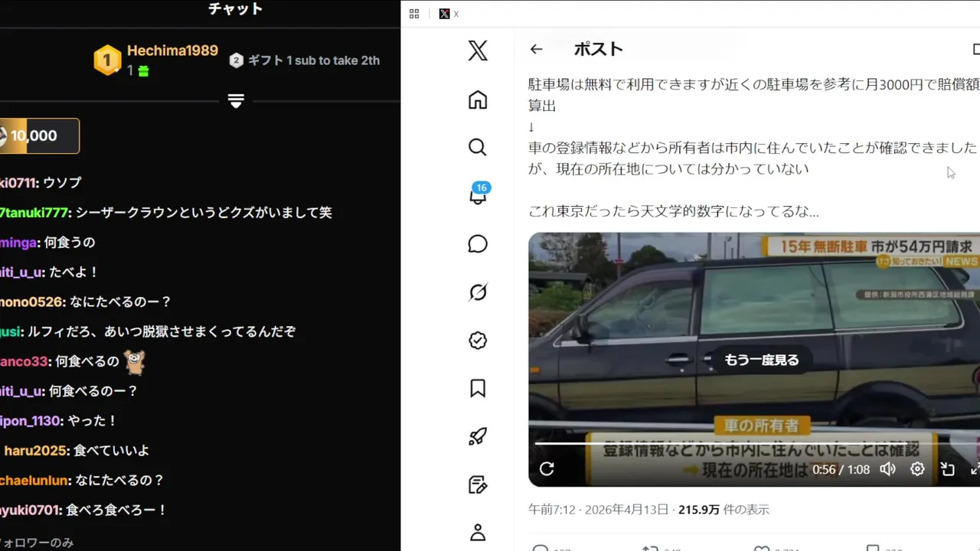This screenshot has width=980, height=551.
Task: Open the Grok icon in sidebar
Action: [x=478, y=292]
